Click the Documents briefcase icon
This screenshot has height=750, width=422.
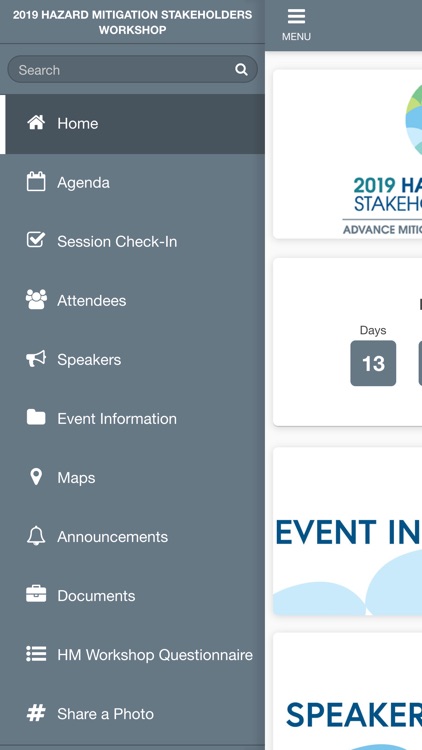tap(36, 595)
